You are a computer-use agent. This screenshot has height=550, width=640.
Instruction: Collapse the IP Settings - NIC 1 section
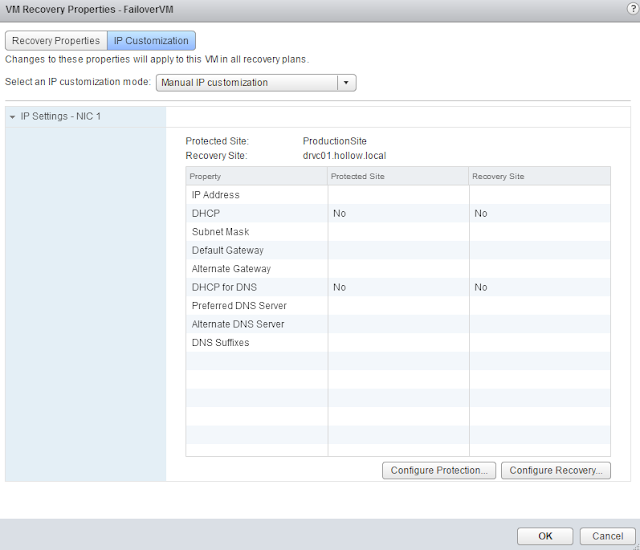pyautogui.click(x=12, y=117)
